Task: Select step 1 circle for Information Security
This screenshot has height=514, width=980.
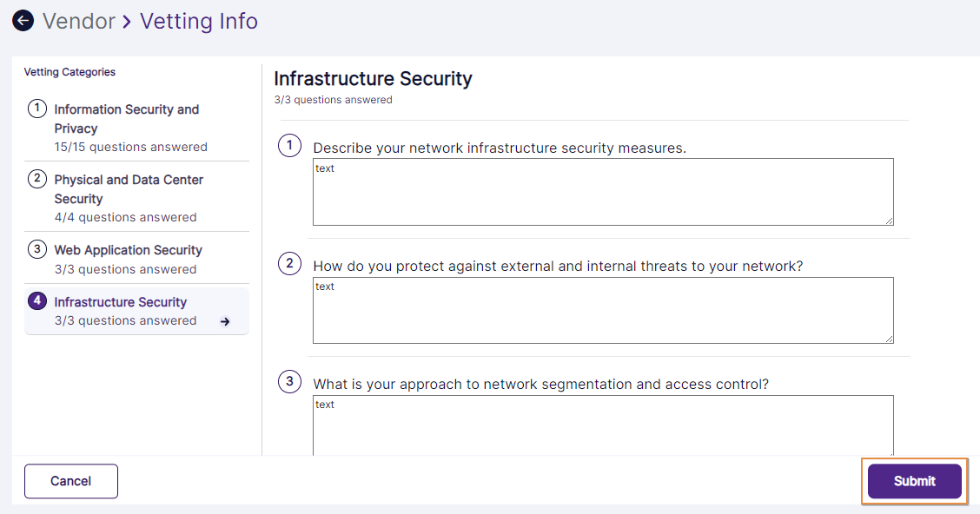Action: coord(36,109)
